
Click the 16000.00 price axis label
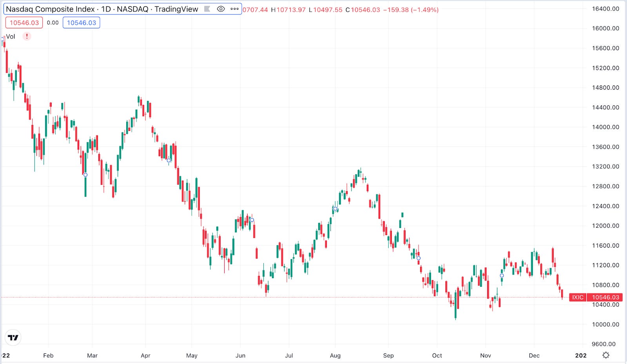pos(605,28)
